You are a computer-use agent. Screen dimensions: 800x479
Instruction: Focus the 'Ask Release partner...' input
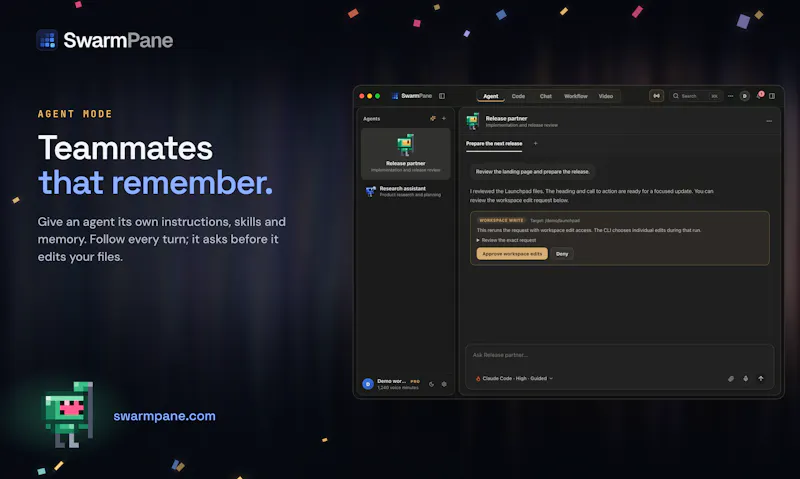pos(619,355)
